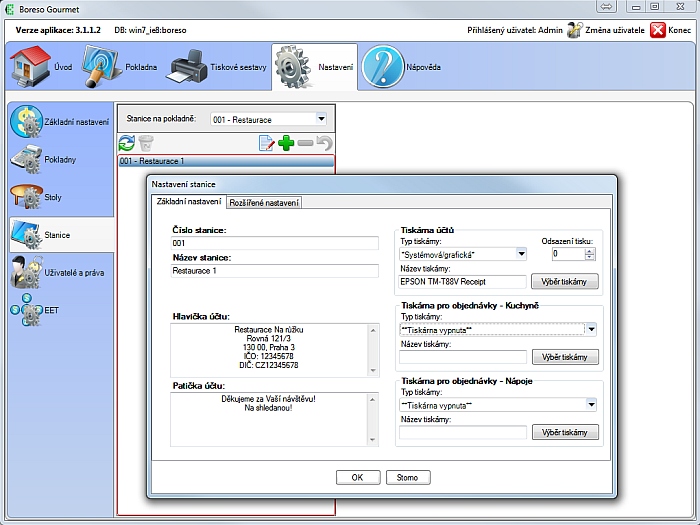The height and width of the screenshot is (525, 700).
Task: Click the edit station pencil icon
Action: [x=266, y=144]
